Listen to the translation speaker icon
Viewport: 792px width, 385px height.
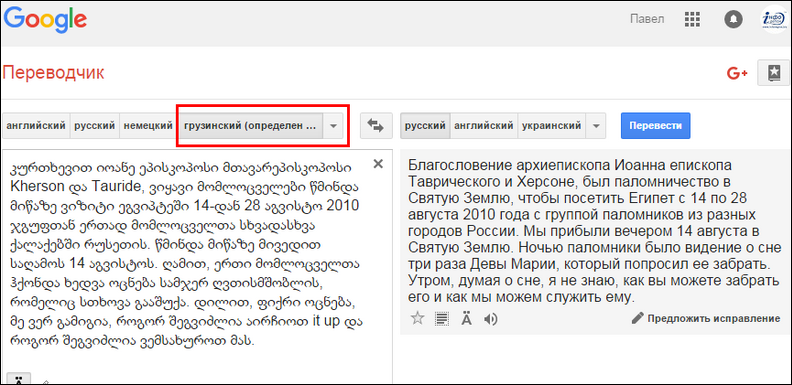(x=490, y=319)
